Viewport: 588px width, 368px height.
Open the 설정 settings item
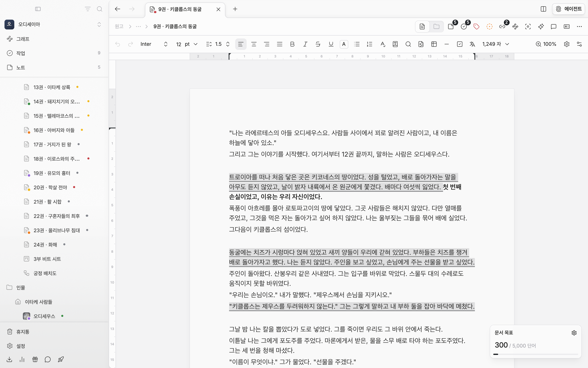[x=54, y=346]
